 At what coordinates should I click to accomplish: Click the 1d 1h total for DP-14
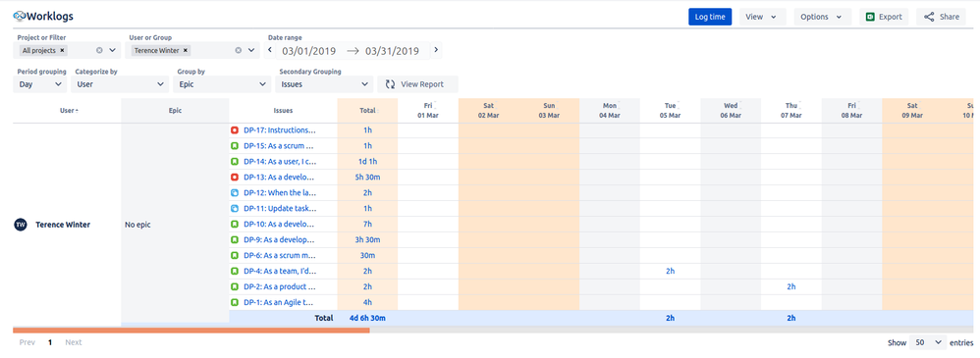367,162
